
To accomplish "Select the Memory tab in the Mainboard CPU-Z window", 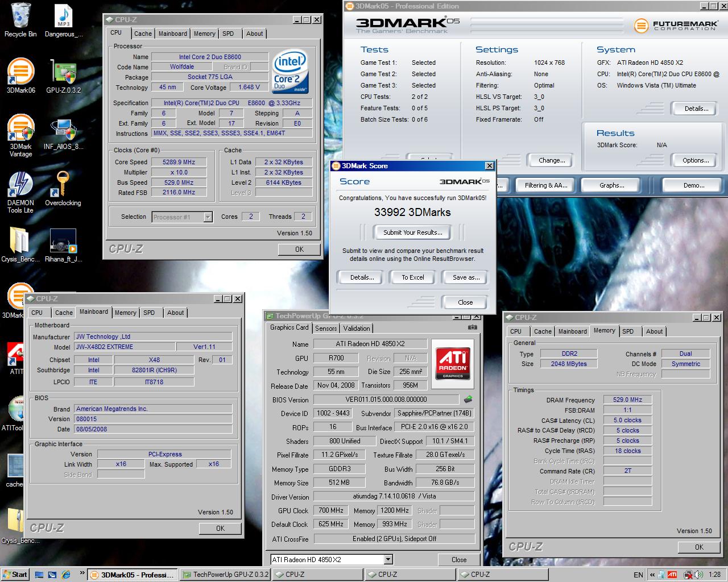I will [125, 313].
